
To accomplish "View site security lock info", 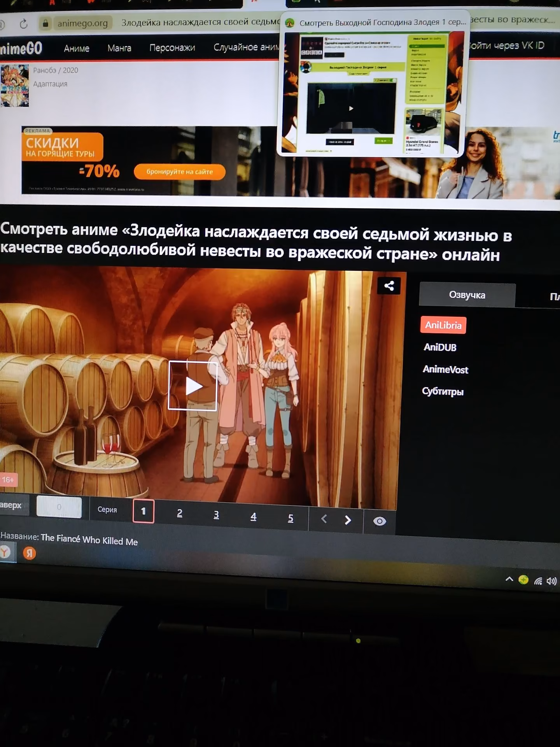I will tap(45, 24).
